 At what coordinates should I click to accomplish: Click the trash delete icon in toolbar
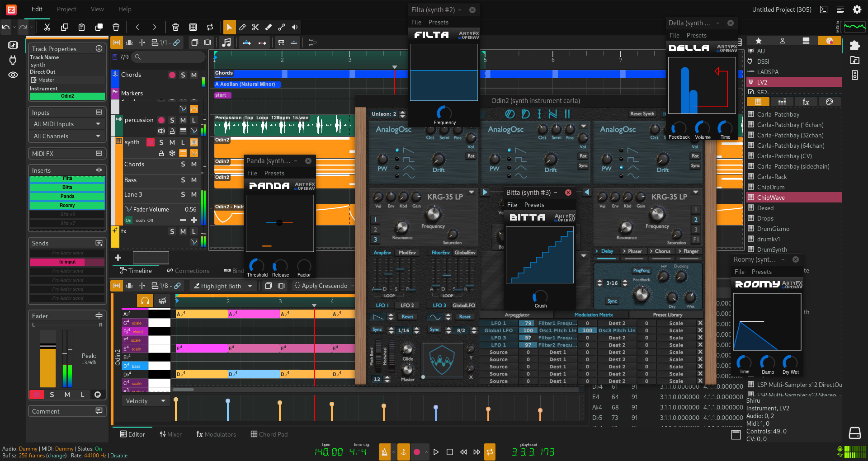(x=116, y=28)
